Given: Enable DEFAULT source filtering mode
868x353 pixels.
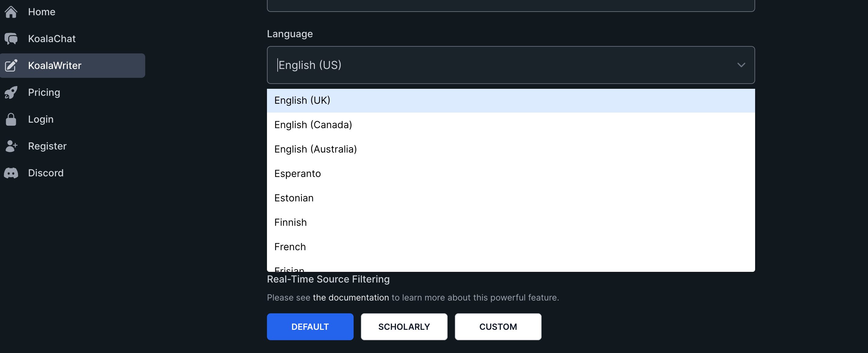Looking at the screenshot, I should [x=310, y=327].
